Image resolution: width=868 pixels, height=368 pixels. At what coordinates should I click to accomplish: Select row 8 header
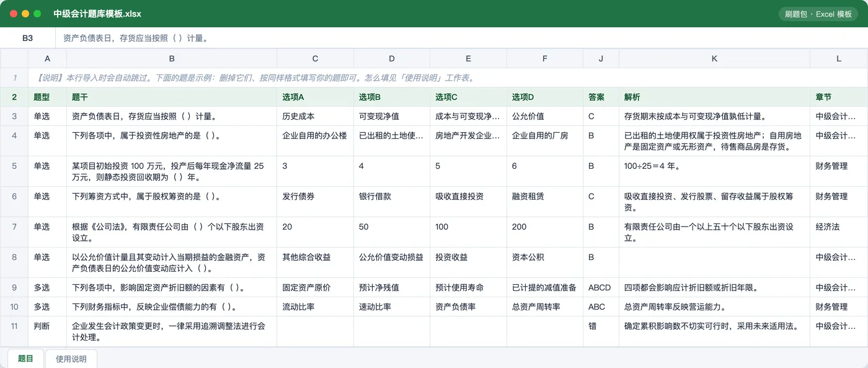point(14,263)
